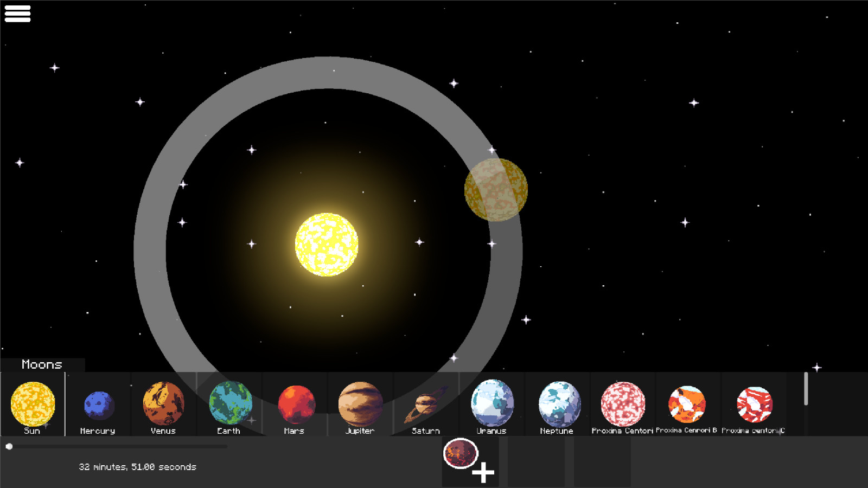Choose the Proxima Centauri star

(623, 404)
